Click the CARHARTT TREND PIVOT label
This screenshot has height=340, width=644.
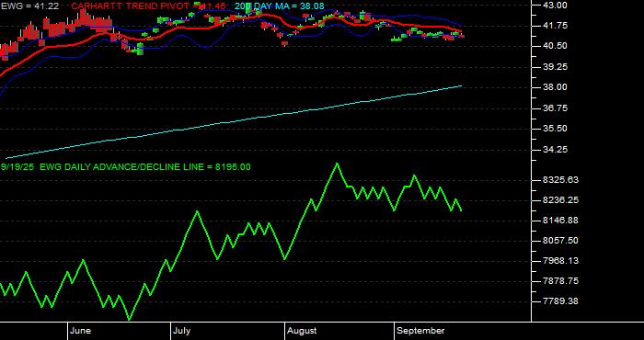pyautogui.click(x=148, y=6)
